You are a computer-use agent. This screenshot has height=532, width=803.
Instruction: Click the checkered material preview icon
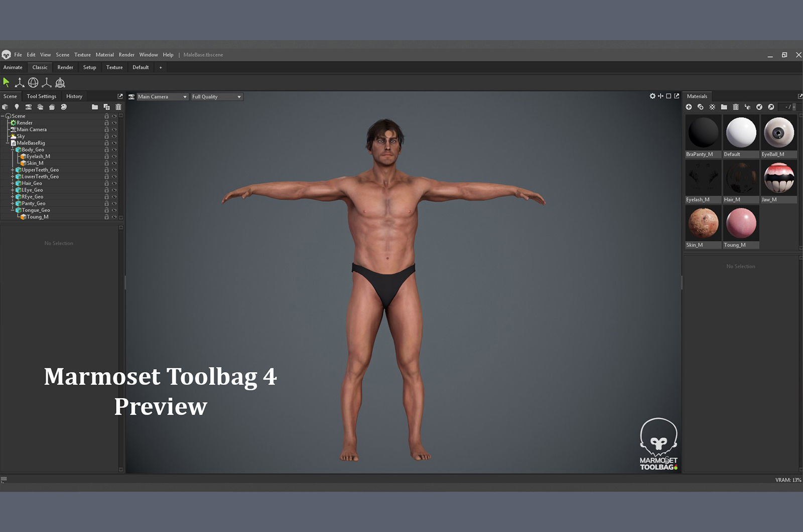point(712,107)
